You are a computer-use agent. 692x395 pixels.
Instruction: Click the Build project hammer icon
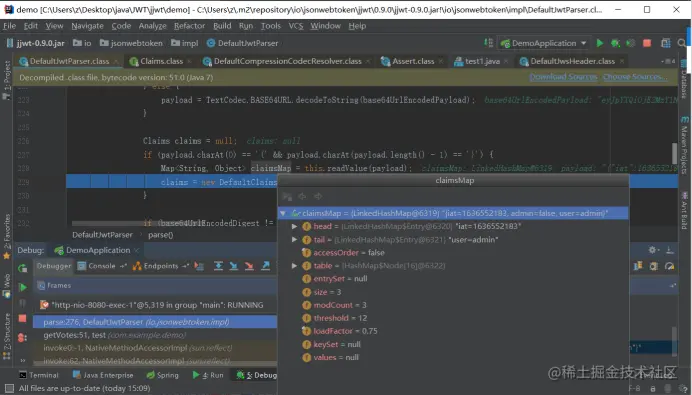coord(488,42)
